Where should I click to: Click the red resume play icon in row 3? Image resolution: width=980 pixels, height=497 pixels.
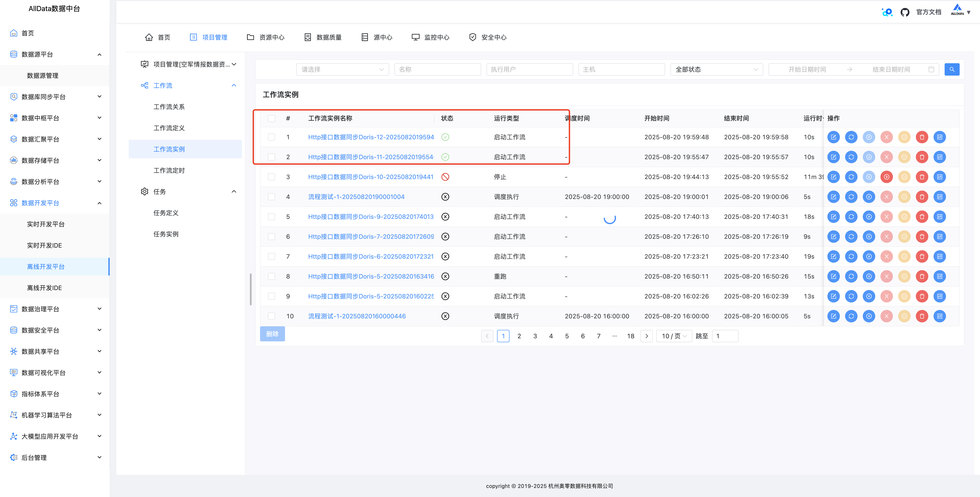pos(886,177)
